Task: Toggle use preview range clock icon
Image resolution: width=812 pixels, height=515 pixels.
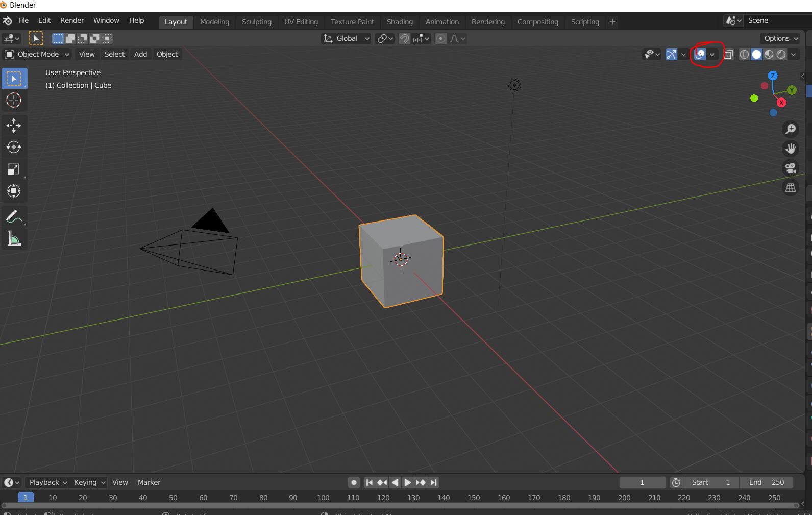Action: click(676, 482)
